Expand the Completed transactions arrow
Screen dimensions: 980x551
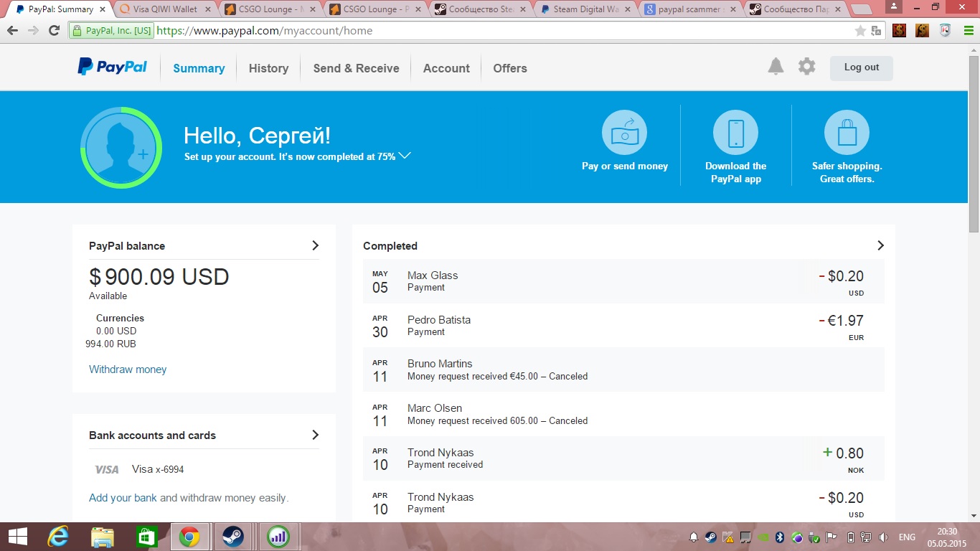tap(880, 245)
